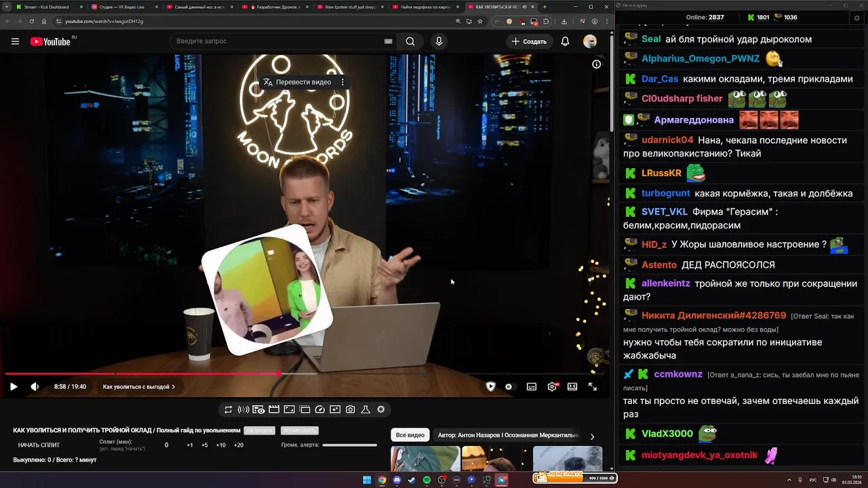The image size is (868, 488).
Task: Click the На аукцион button
Action: coord(260,430)
